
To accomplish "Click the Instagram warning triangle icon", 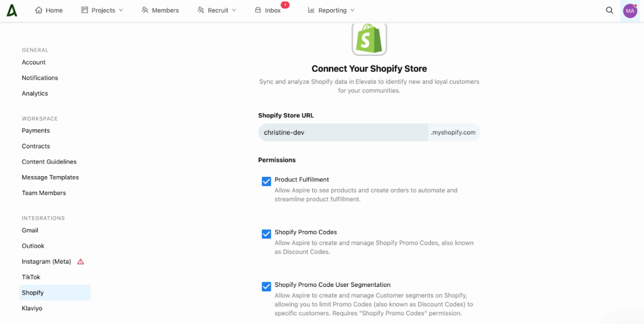I will click(x=80, y=262).
